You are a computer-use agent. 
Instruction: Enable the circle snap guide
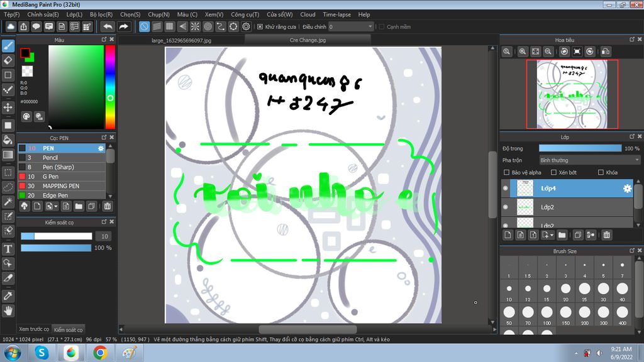point(208,26)
